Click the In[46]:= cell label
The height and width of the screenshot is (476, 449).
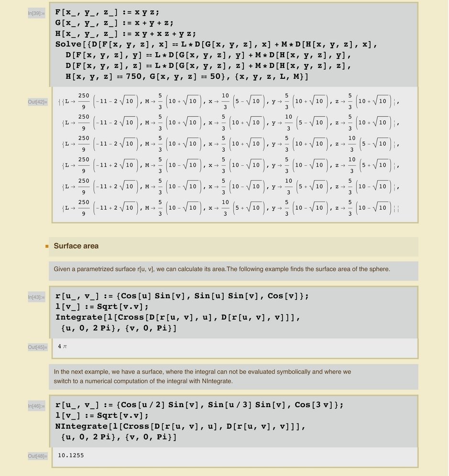tap(36, 406)
